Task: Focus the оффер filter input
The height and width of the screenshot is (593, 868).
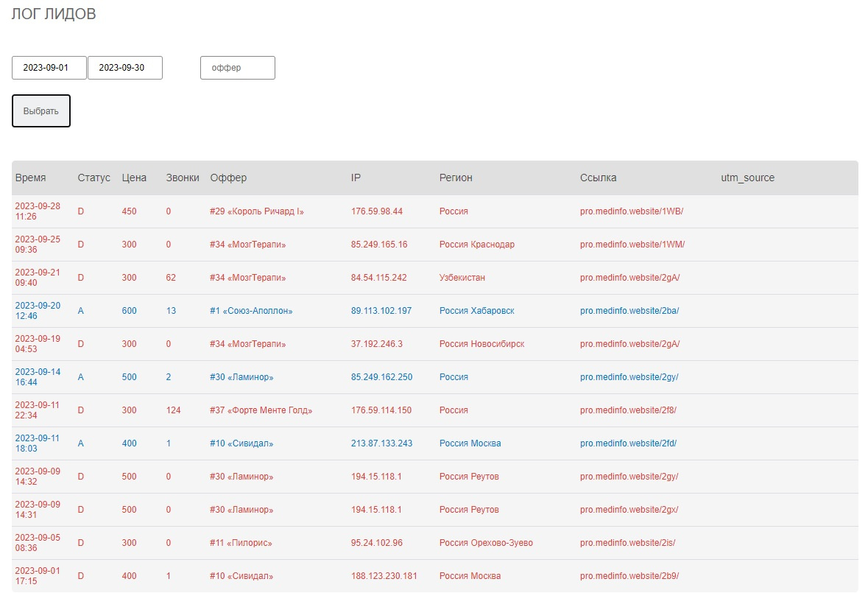Action: click(238, 68)
